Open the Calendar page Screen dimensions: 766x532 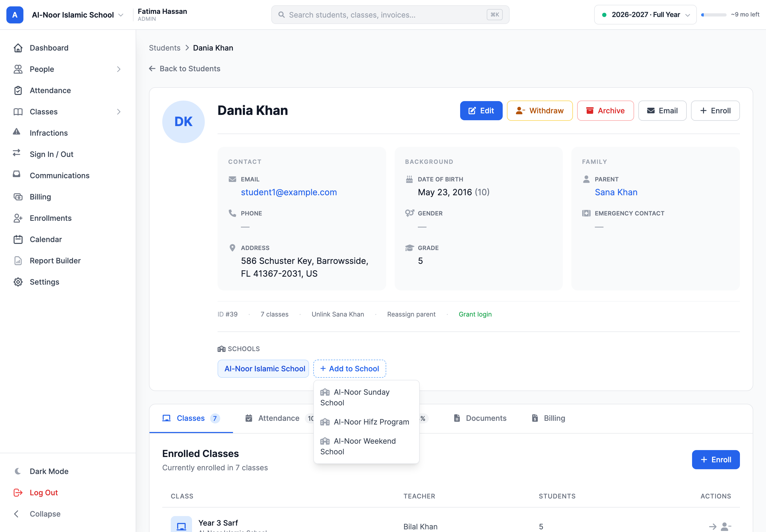click(x=68, y=239)
